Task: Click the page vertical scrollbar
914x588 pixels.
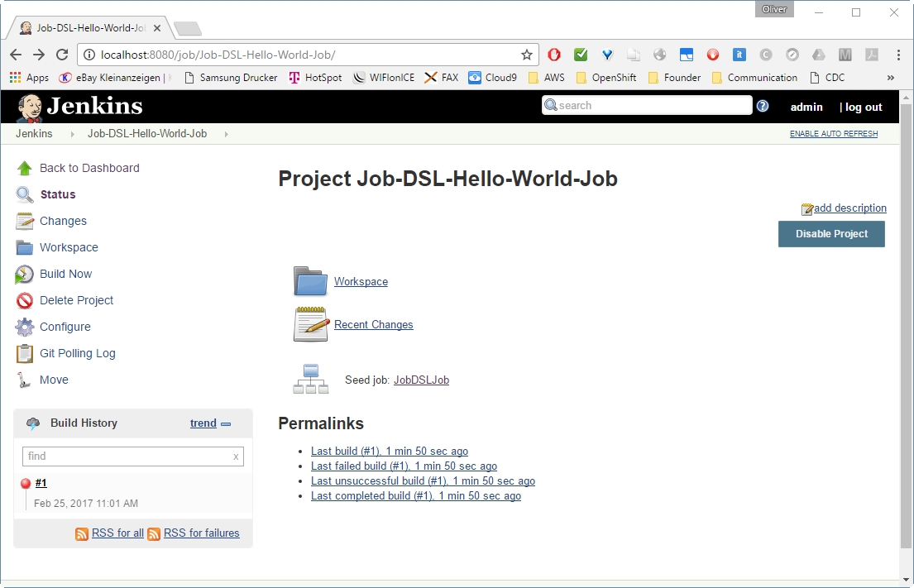Action: 906,331
